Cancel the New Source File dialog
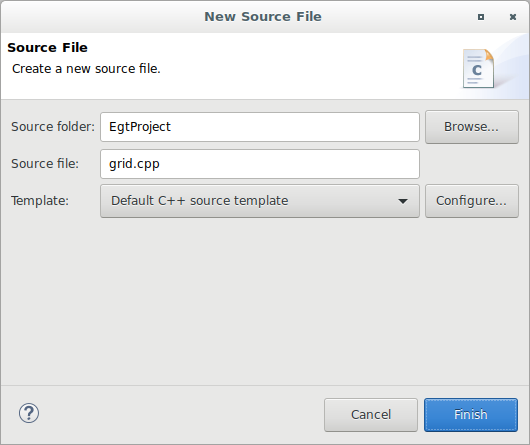 coord(371,415)
